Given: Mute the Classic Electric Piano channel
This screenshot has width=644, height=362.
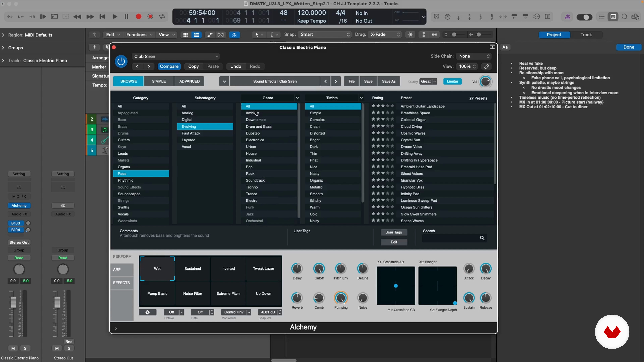Looking at the screenshot, I should pos(13,348).
